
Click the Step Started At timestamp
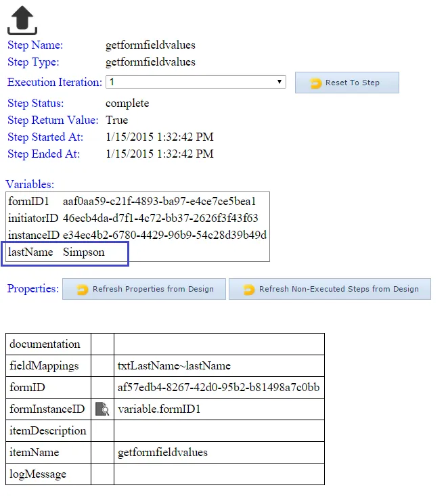160,137
